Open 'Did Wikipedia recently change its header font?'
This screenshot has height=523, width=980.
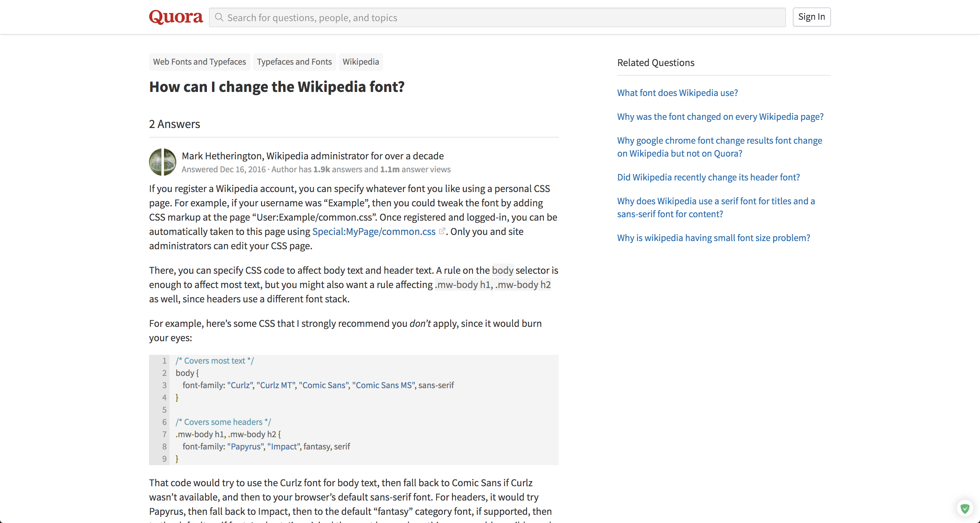[x=708, y=177]
